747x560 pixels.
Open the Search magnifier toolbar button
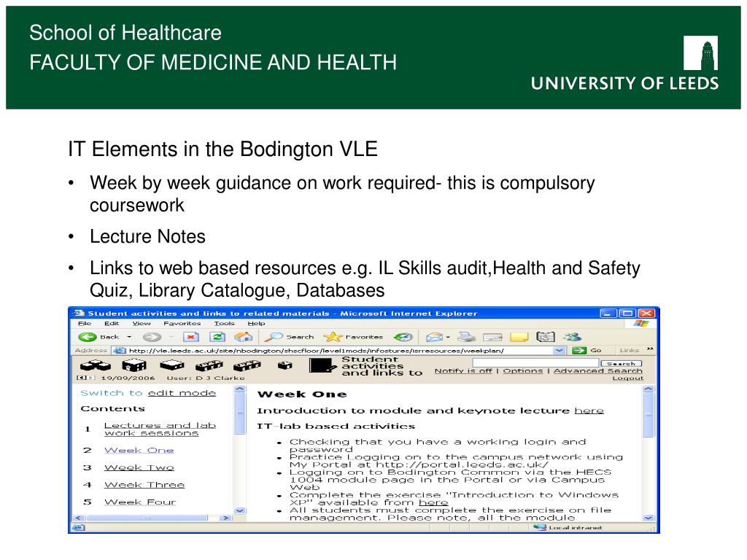coord(289,337)
